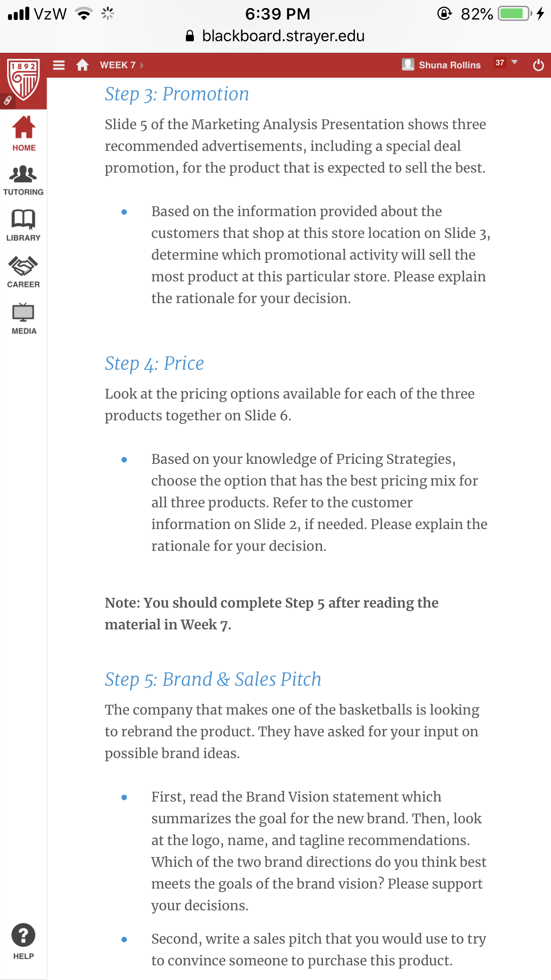This screenshot has height=980, width=551.
Task: Tap the blackboard.strayer.edu address bar
Action: coord(275,36)
